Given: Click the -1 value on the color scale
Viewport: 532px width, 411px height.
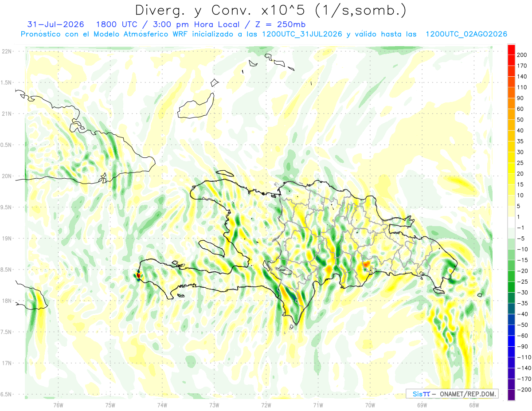Looking at the screenshot, I should click(520, 228).
